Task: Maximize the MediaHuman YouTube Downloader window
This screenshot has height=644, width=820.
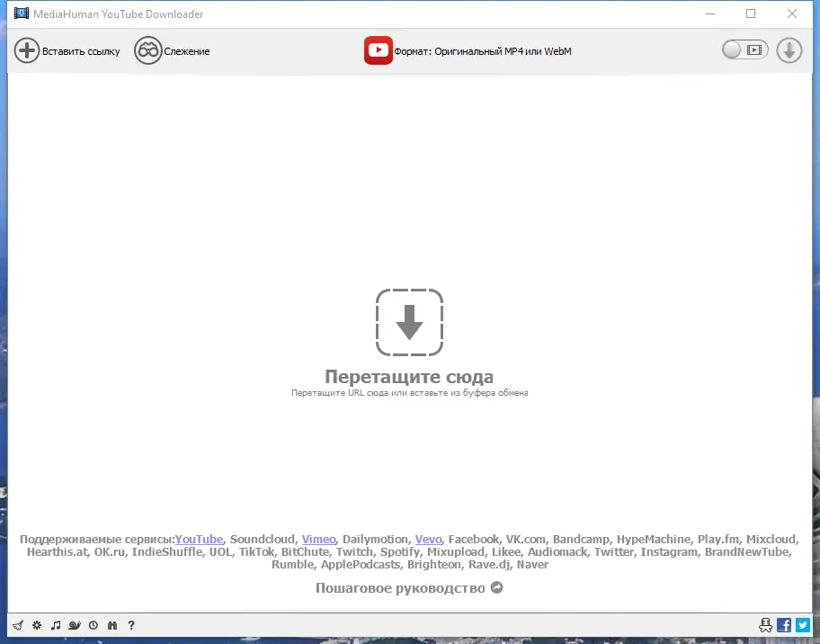Action: 751,13
